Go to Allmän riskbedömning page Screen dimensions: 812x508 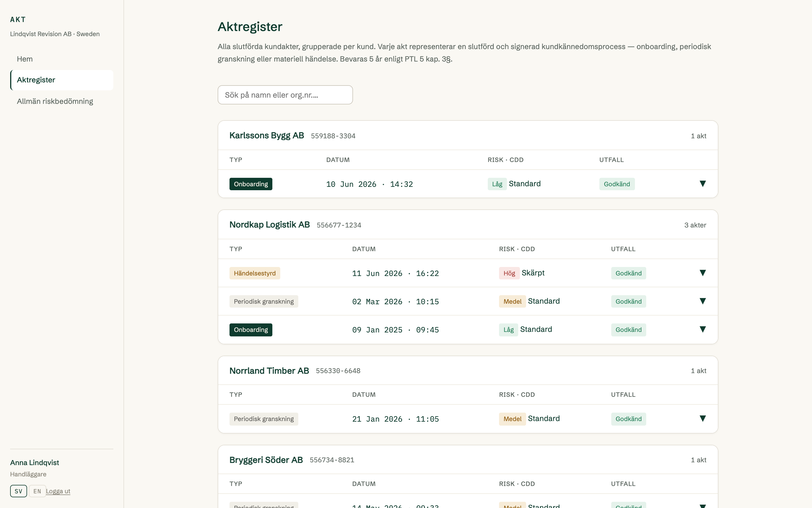pyautogui.click(x=62, y=102)
